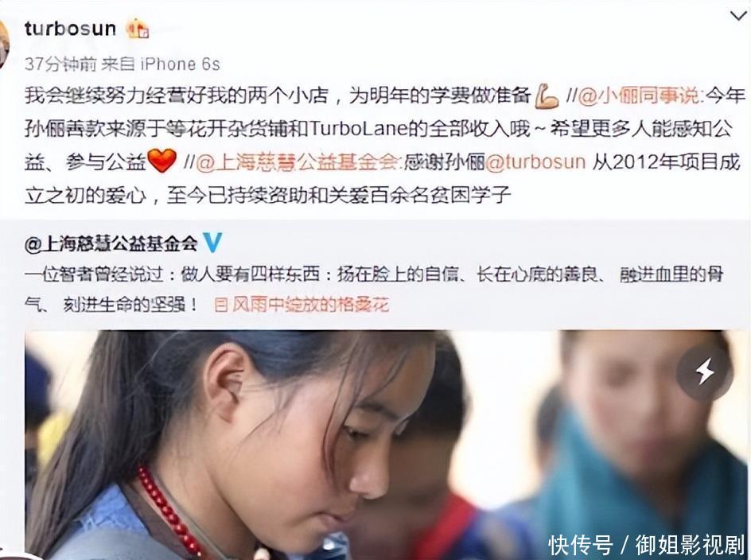This screenshot has height=560, width=751.
Task: Click the 来自 iPhone 6s source text
Action: point(160,64)
